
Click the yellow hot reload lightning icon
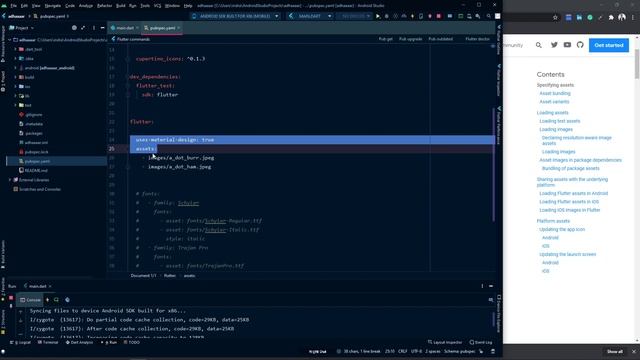[412, 16]
